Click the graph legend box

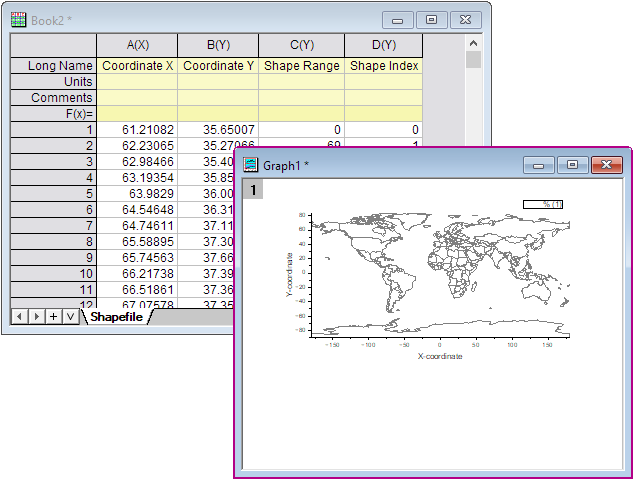coord(543,204)
